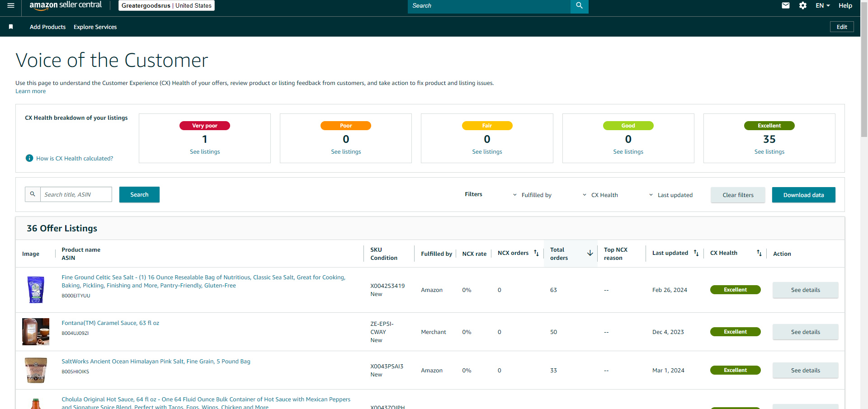
Task: Focus the top header Search field
Action: (489, 6)
